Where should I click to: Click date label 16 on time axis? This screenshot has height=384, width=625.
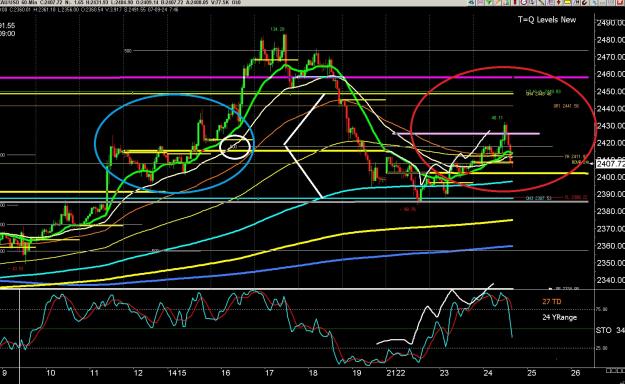(226, 373)
